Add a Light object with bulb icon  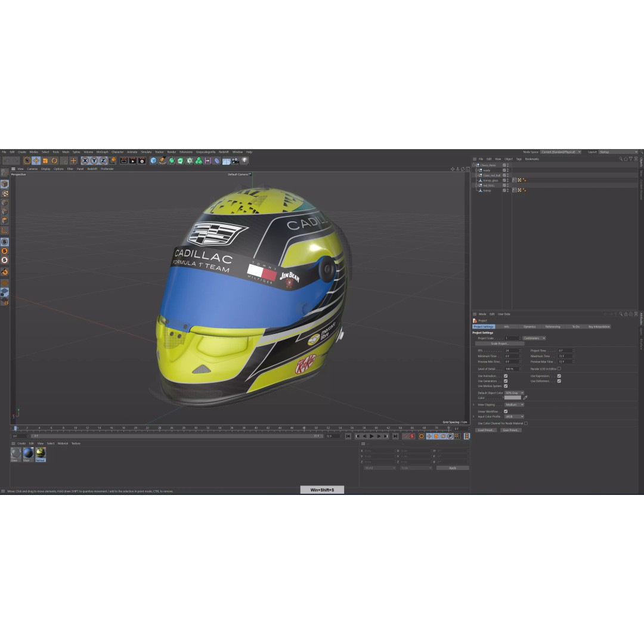(x=245, y=160)
